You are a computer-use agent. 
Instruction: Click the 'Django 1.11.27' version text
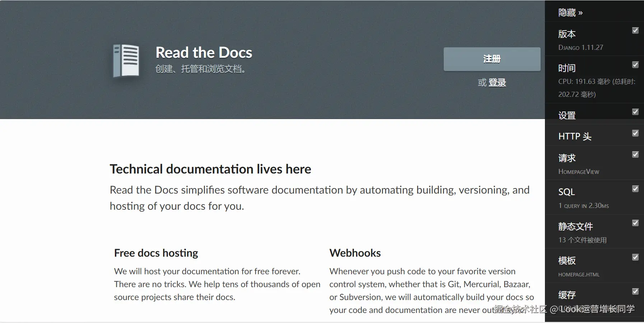[580, 47]
